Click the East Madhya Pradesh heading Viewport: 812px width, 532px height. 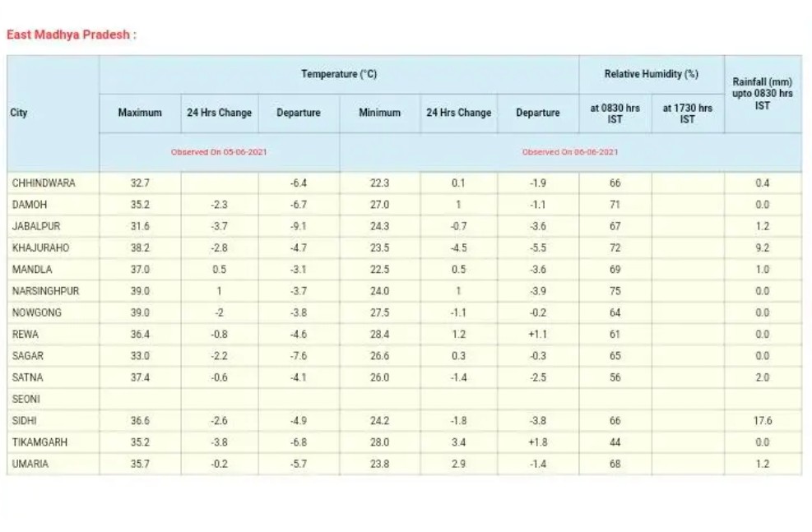(x=71, y=35)
